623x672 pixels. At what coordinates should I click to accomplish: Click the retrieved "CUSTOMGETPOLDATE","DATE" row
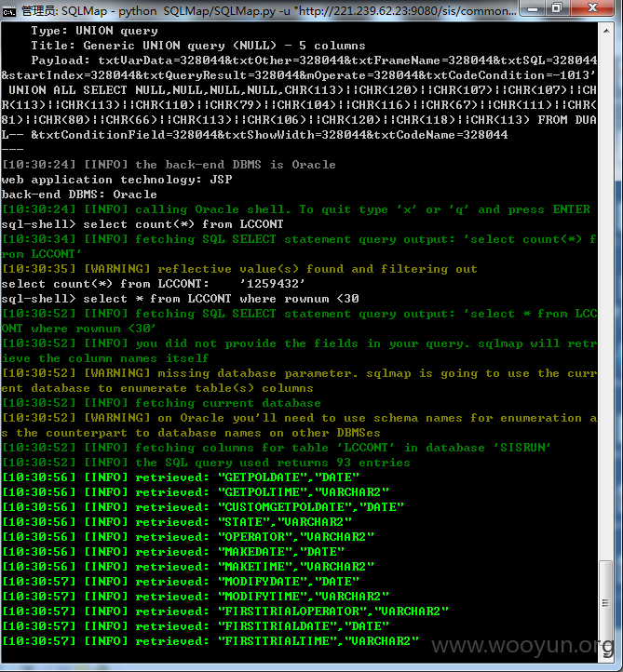point(203,507)
